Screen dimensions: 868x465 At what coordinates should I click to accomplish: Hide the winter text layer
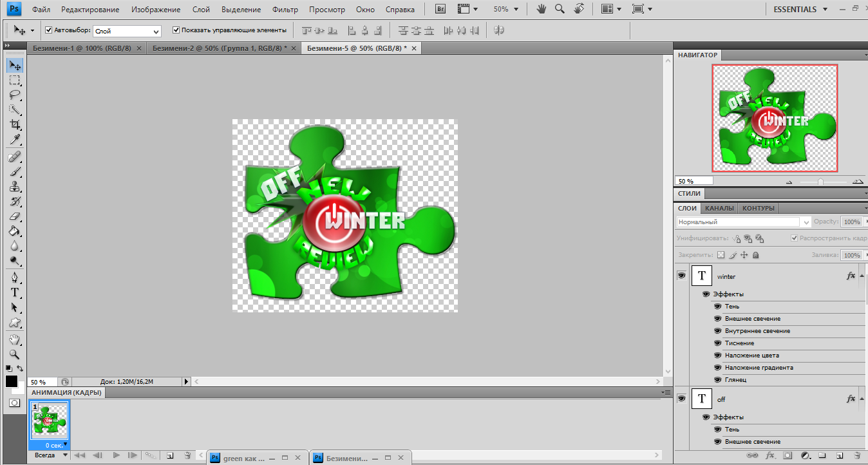click(x=681, y=276)
